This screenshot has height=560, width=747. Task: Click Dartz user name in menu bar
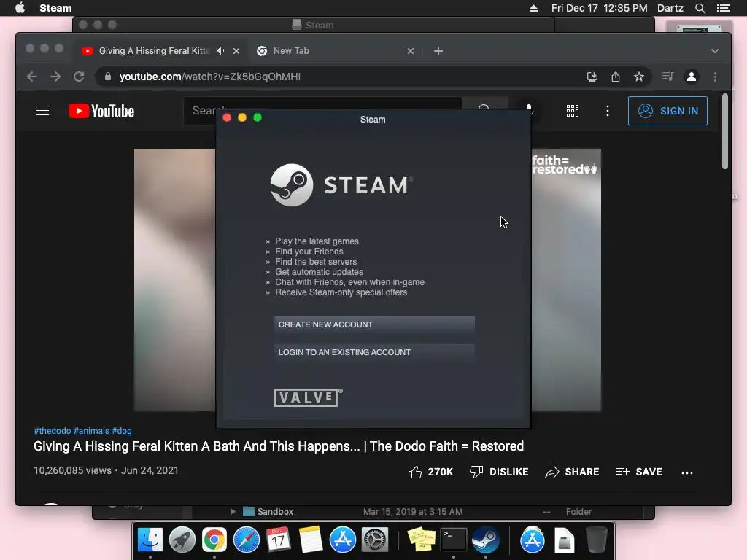(x=670, y=8)
